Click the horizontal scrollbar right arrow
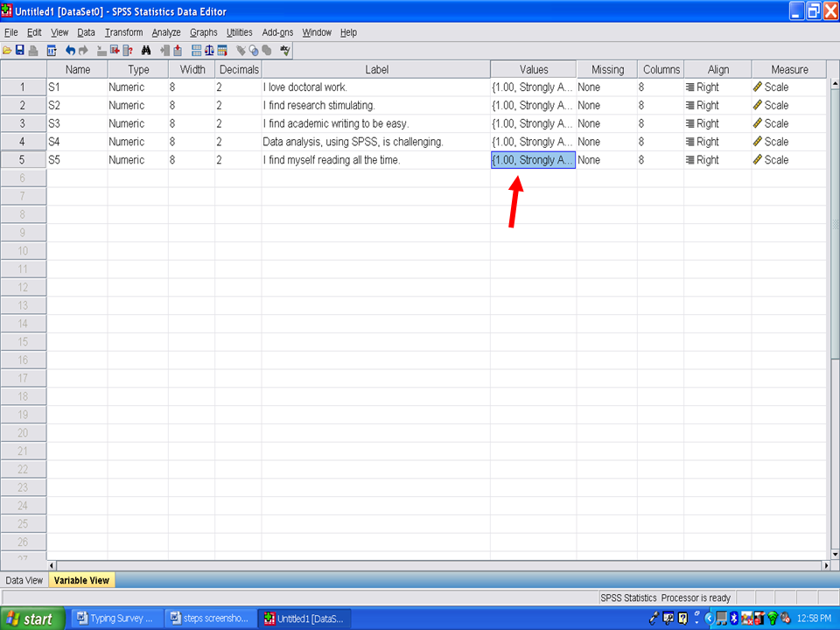Image resolution: width=840 pixels, height=630 pixels. click(825, 566)
